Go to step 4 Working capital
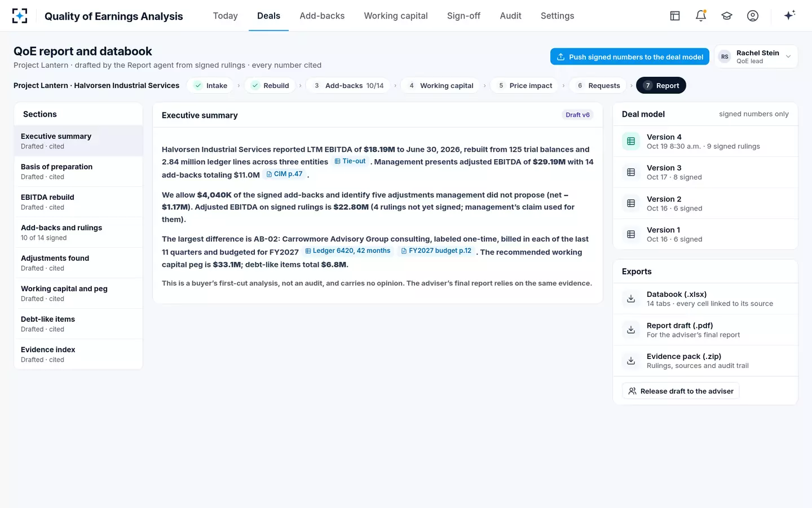 coord(440,85)
